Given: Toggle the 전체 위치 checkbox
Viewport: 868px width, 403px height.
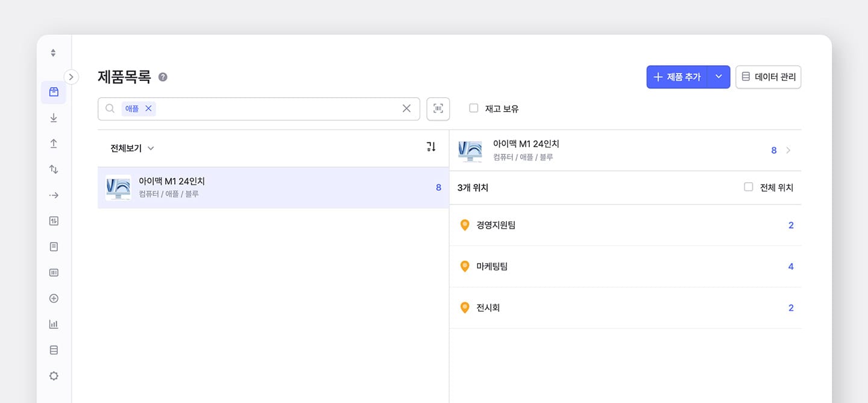Looking at the screenshot, I should 749,187.
